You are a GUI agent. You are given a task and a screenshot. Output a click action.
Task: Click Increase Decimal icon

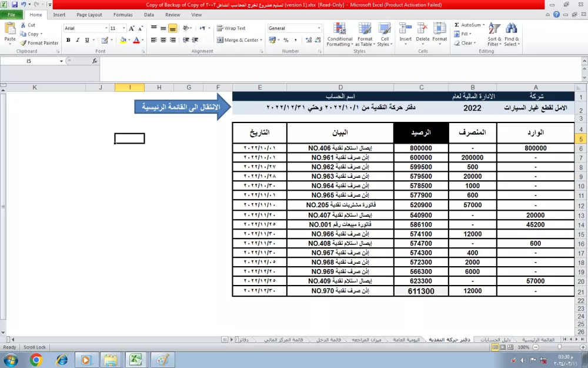[x=309, y=40]
